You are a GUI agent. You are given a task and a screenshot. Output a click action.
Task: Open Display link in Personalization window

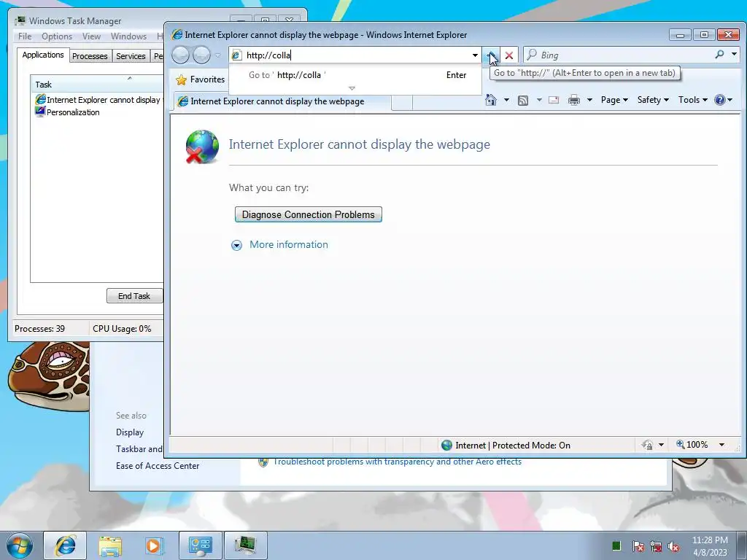pos(130,432)
